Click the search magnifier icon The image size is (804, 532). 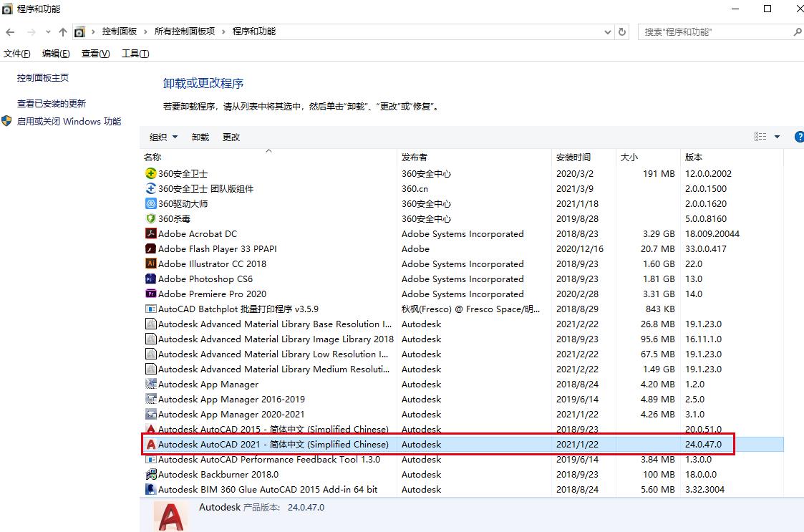(x=798, y=32)
